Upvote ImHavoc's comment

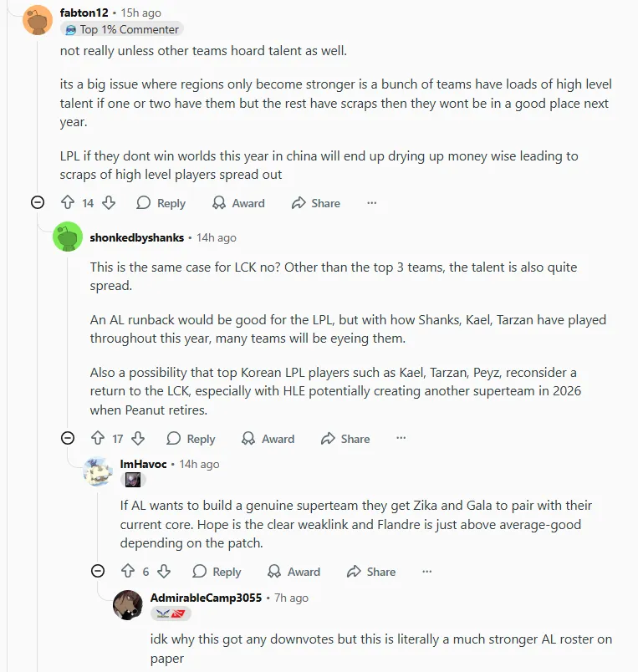point(128,572)
